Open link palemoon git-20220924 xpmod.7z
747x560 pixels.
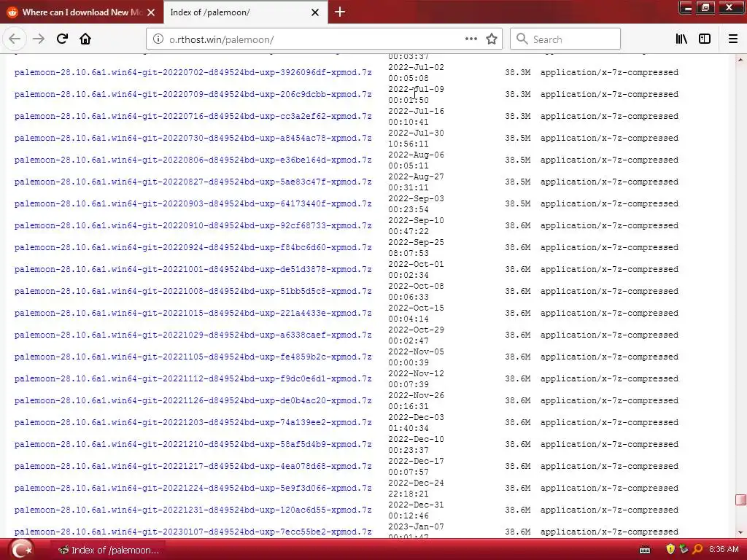click(x=193, y=248)
